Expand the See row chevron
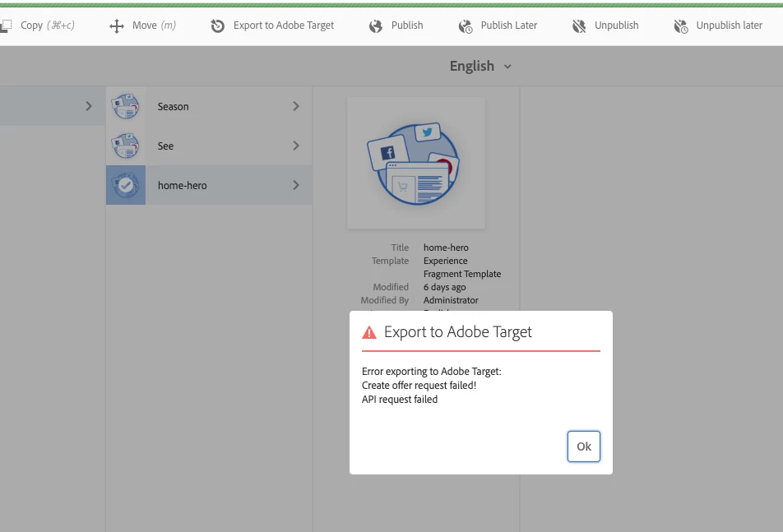Image resolution: width=783 pixels, height=532 pixels. pyautogui.click(x=296, y=146)
